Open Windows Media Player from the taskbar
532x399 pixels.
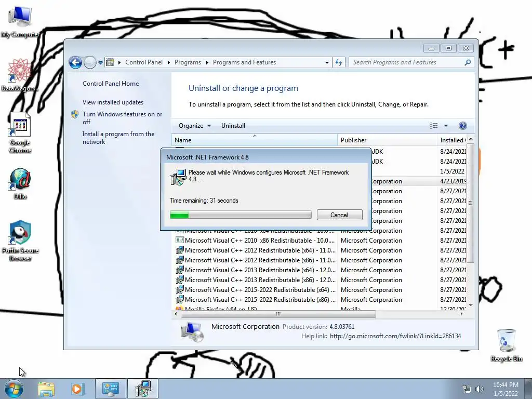coord(77,389)
